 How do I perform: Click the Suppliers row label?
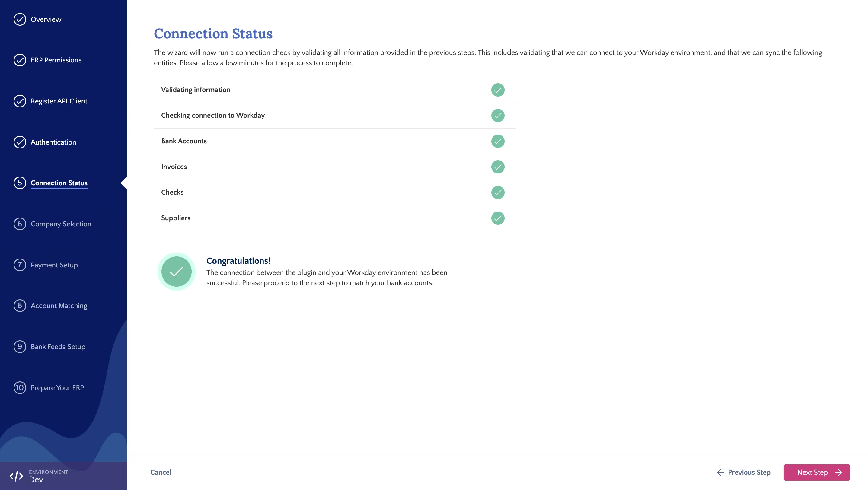coord(176,218)
